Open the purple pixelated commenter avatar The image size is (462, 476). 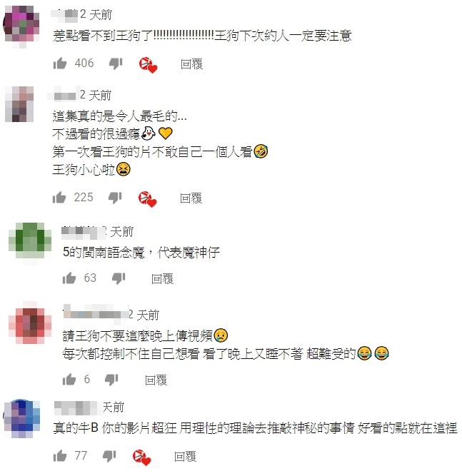click(x=21, y=24)
